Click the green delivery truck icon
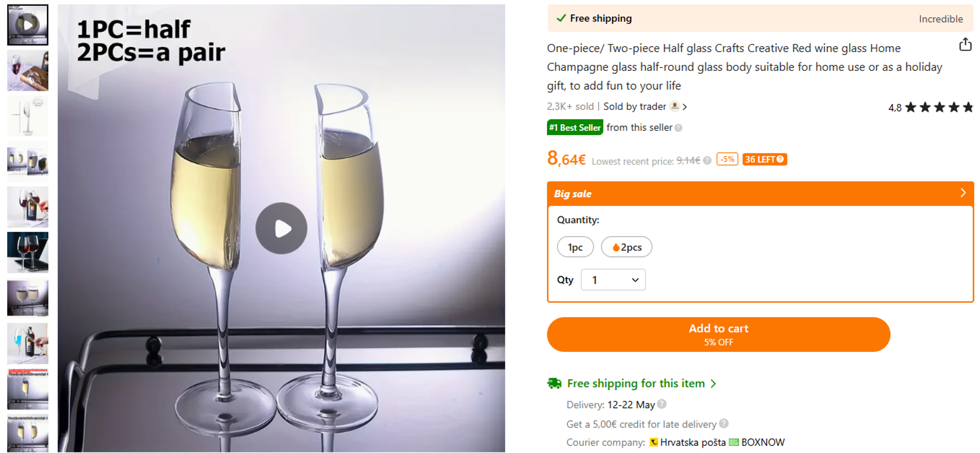This screenshot has width=980, height=453. [554, 383]
